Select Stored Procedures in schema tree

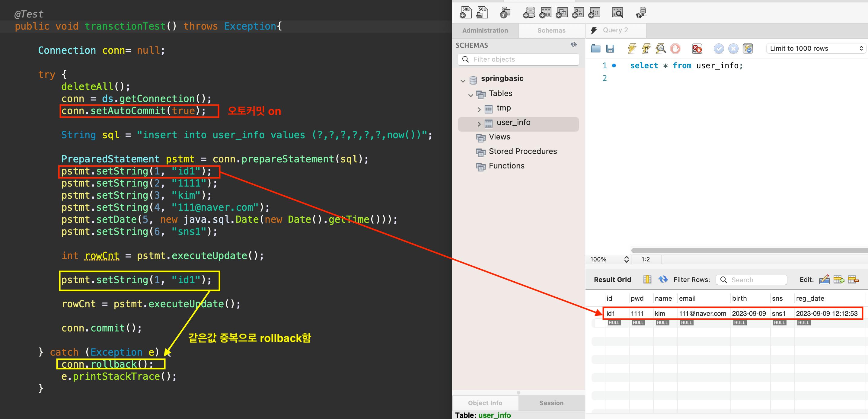tap(522, 151)
